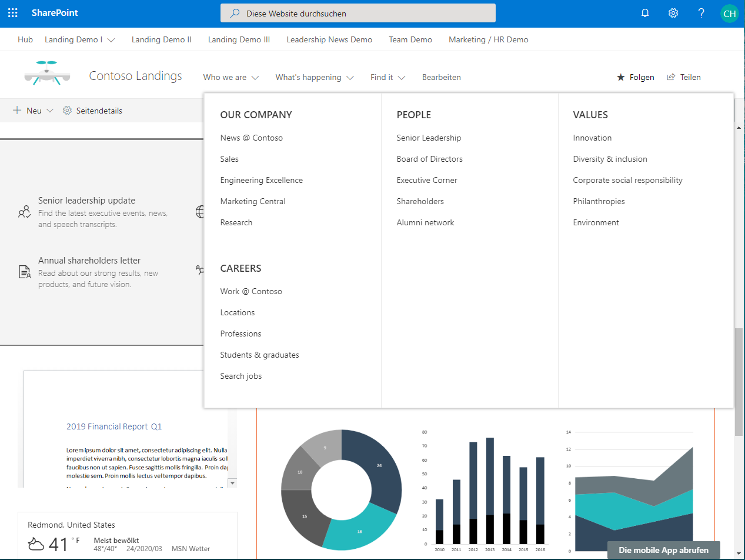Open the Hub navigation link
The height and width of the screenshot is (560, 745).
(x=25, y=39)
